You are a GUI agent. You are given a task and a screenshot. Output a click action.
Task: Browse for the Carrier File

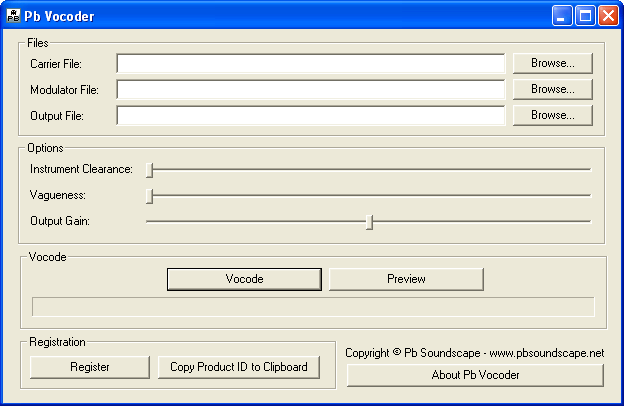pos(553,63)
